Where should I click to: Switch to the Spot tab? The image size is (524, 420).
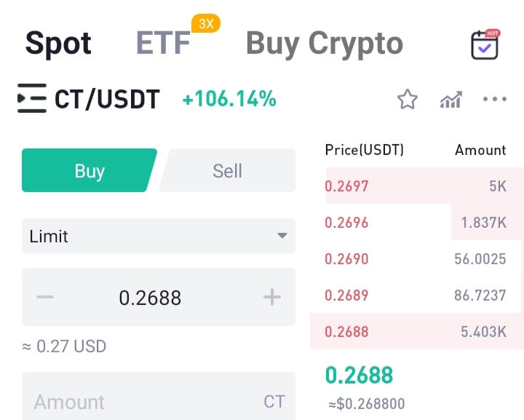click(58, 44)
